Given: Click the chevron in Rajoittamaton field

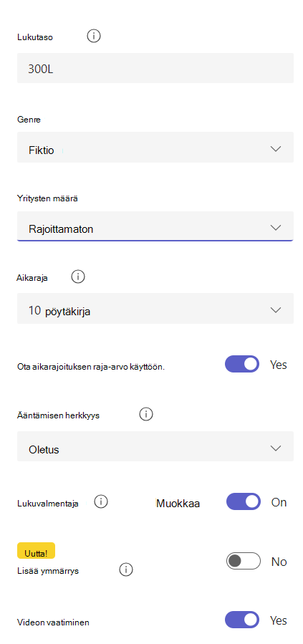Looking at the screenshot, I should coord(276,227).
